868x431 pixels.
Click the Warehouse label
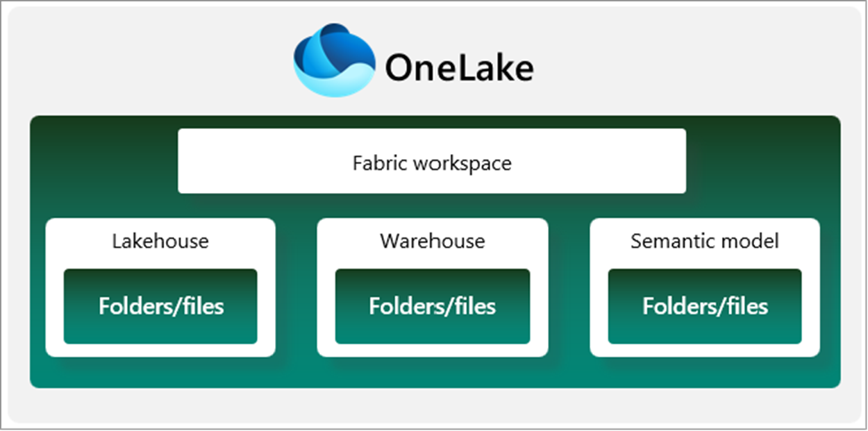432,241
